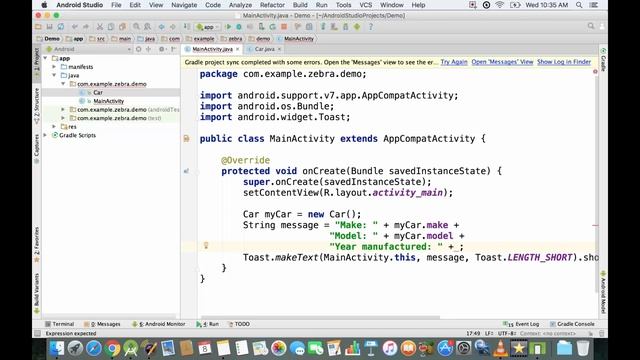The width and height of the screenshot is (640, 360).
Task: Collapse the first com.example.zebra.demo package
Action: [x=63, y=84]
